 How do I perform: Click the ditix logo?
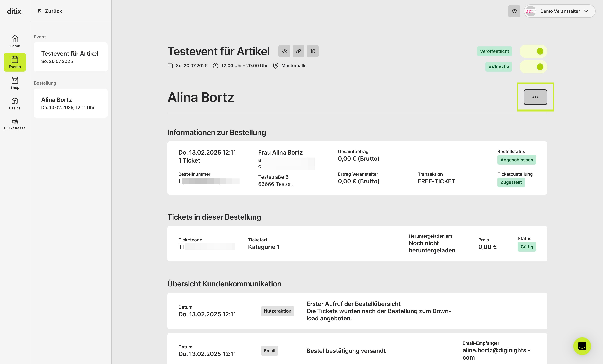[15, 11]
